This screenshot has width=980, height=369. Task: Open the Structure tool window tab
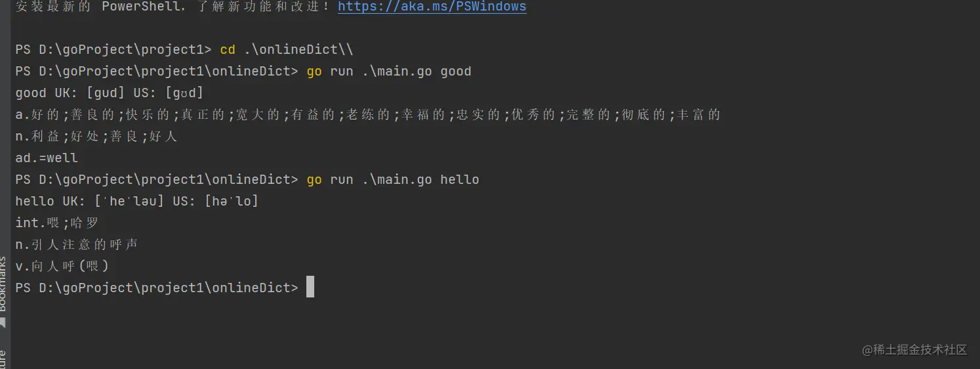click(3, 359)
